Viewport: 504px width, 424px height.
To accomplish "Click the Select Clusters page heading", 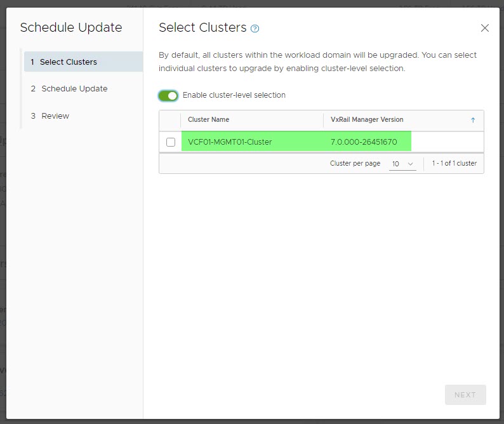I will (202, 28).
